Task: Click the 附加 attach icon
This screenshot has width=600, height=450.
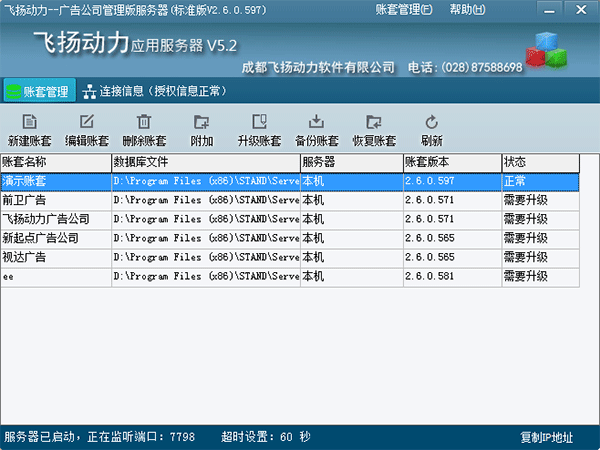Action: (x=201, y=122)
